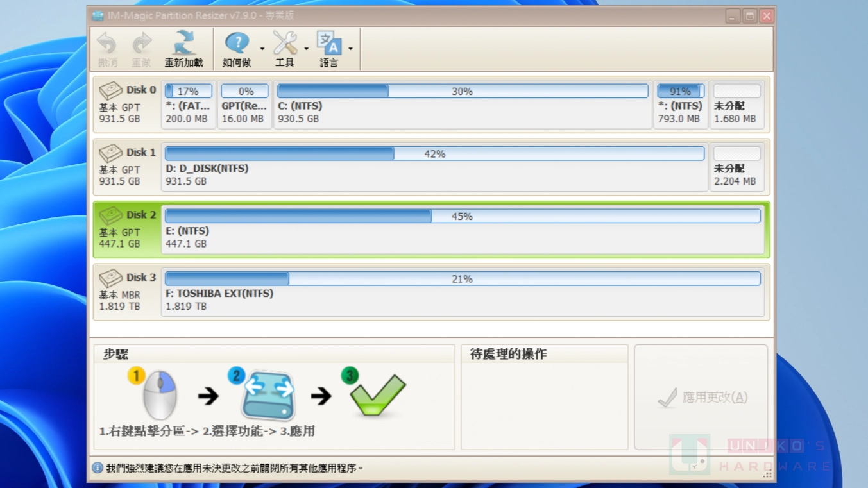Click the application icon in title bar
Image resolution: width=868 pixels, height=488 pixels.
(x=98, y=15)
